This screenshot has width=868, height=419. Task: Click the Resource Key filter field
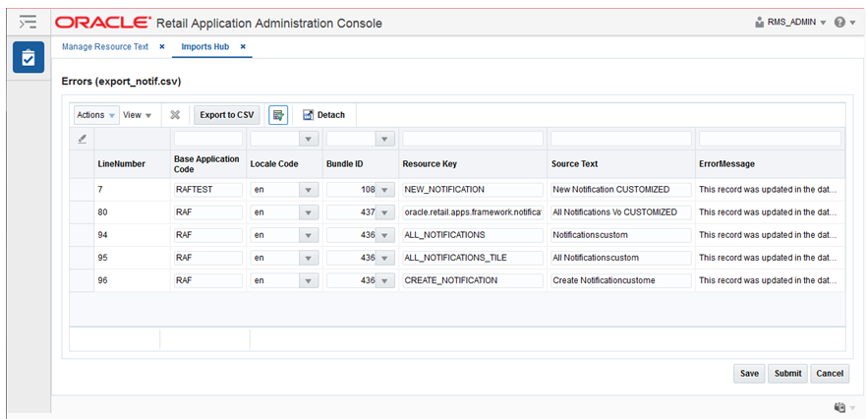[473, 139]
